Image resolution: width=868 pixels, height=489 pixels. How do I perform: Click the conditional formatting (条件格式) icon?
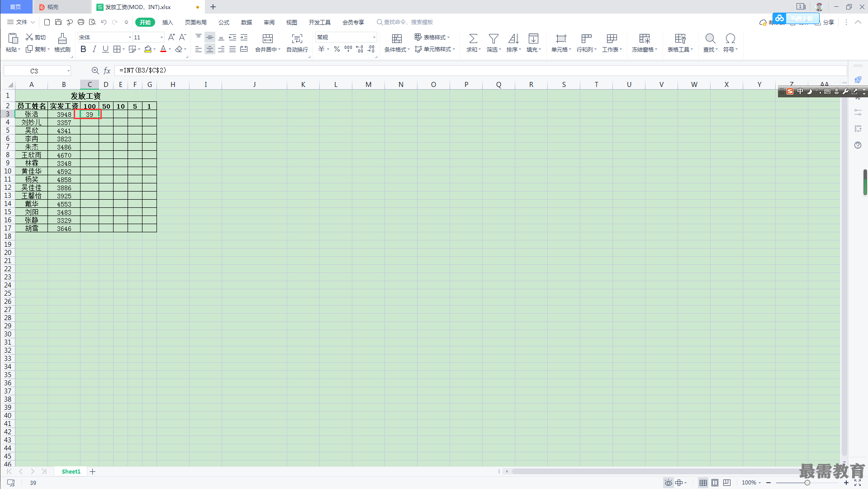point(397,38)
